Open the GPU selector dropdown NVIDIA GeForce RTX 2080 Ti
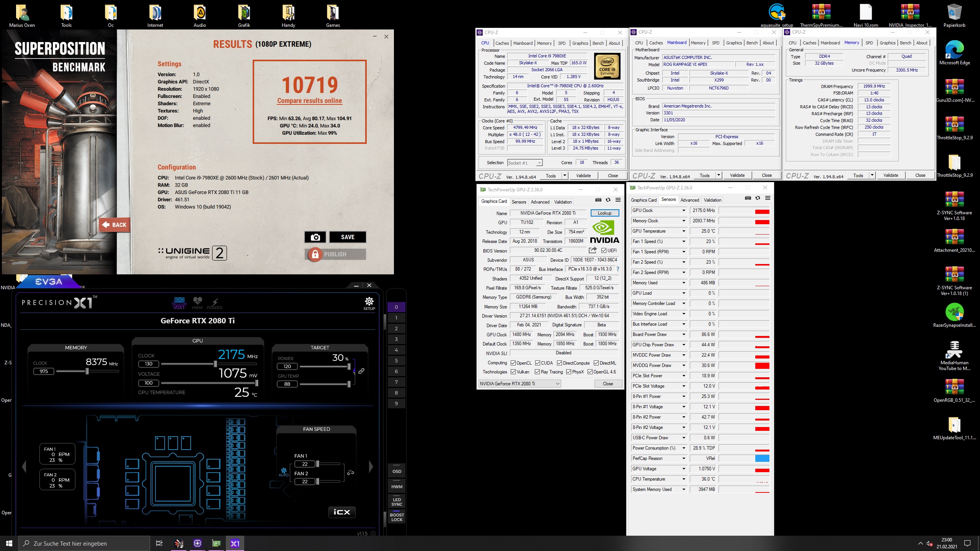This screenshot has width=980, height=551. (519, 384)
